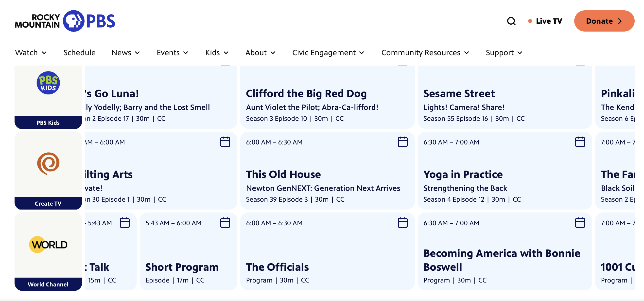Open the Go Luna! program title
This screenshot has height=301, width=644.
coord(112,93)
